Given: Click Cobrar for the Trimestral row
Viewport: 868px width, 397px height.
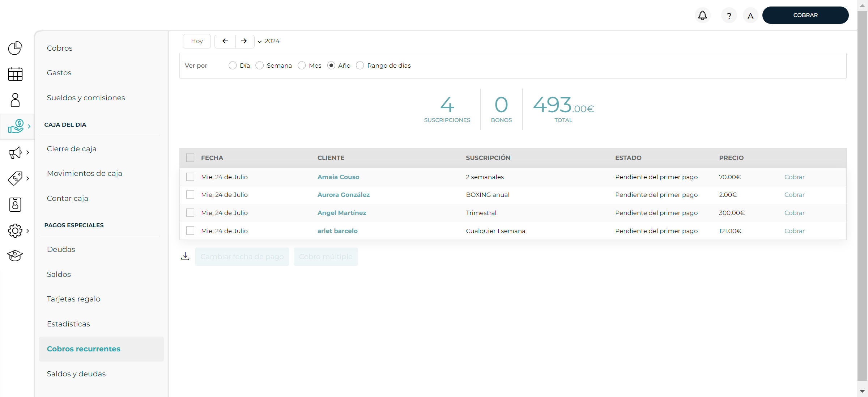Looking at the screenshot, I should 795,213.
